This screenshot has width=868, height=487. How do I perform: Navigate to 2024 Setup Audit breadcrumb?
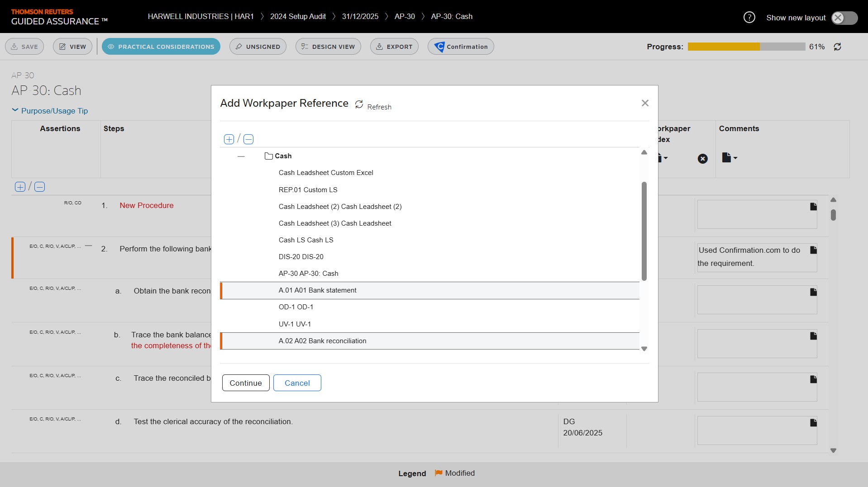(x=298, y=16)
